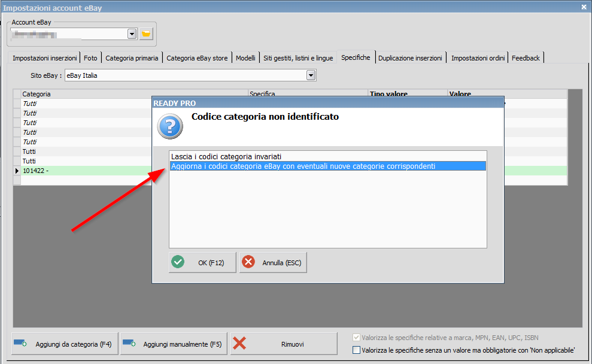Cancel the dialog with Annulla (ESC)
Viewport: 592px width, 364px height.
(x=273, y=262)
